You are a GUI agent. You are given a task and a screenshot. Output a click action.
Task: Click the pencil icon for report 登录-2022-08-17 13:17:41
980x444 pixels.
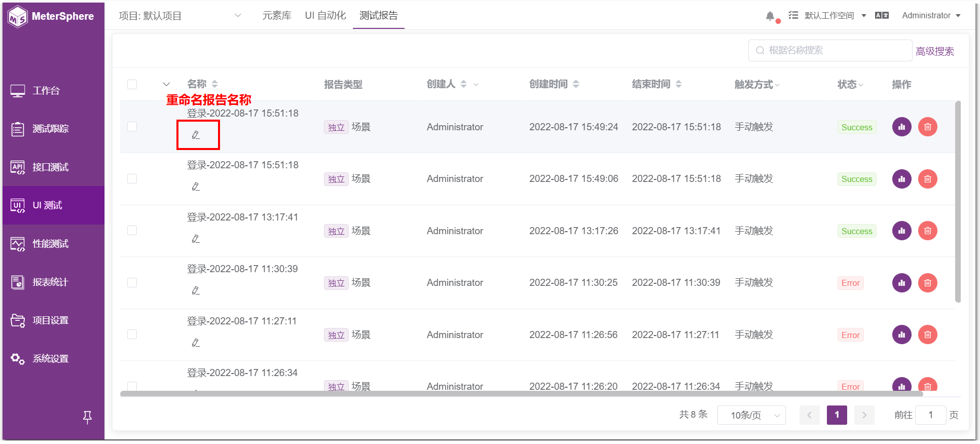click(x=196, y=239)
